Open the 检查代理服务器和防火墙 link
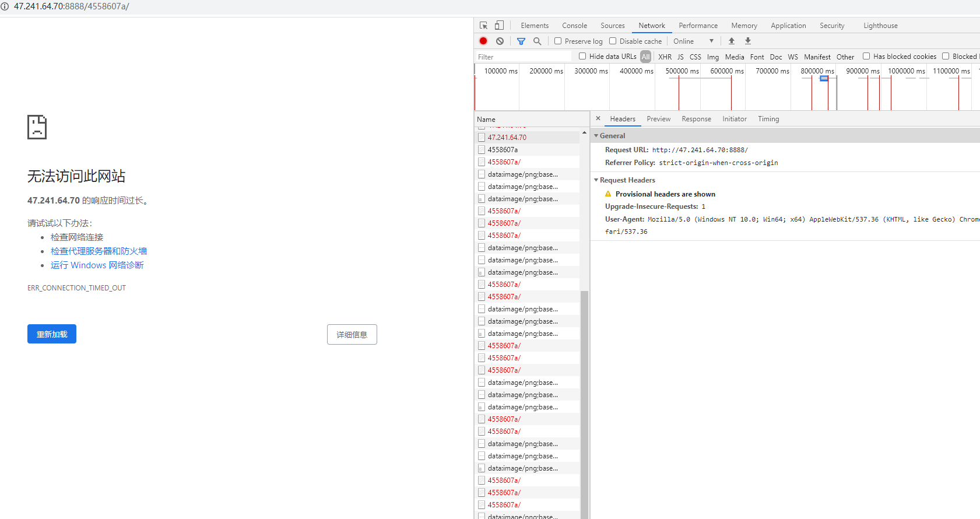The width and height of the screenshot is (980, 519). (x=99, y=251)
